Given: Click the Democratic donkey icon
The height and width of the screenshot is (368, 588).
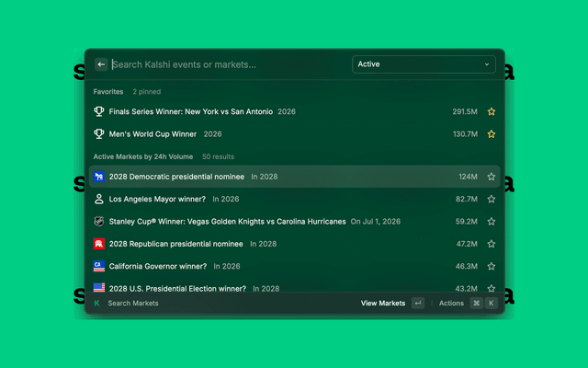Looking at the screenshot, I should tap(99, 177).
